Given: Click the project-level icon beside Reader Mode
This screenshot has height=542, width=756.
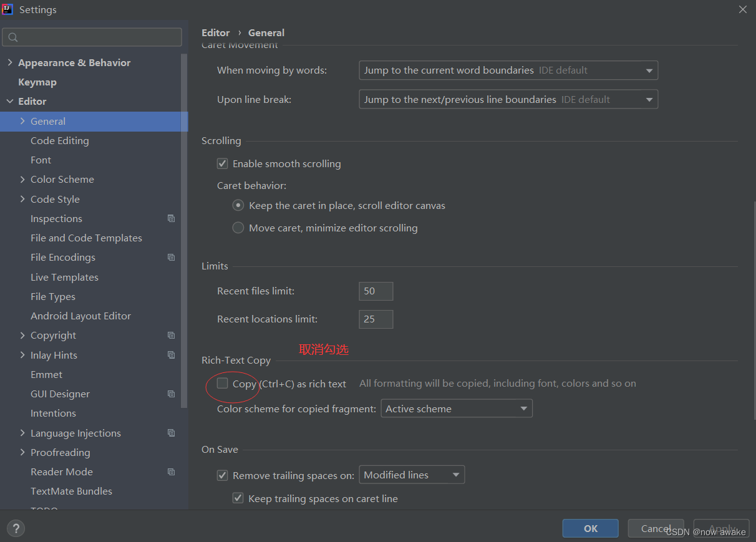Looking at the screenshot, I should coord(171,472).
